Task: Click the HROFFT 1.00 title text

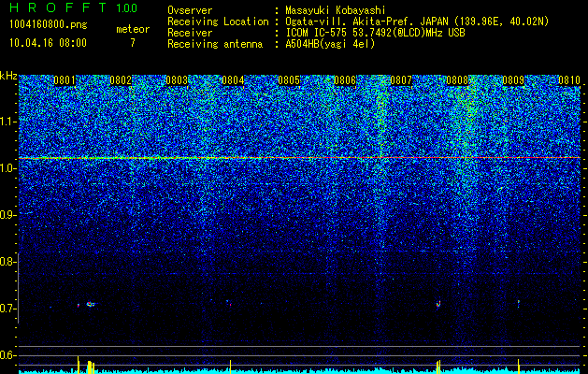Action: 73,7
